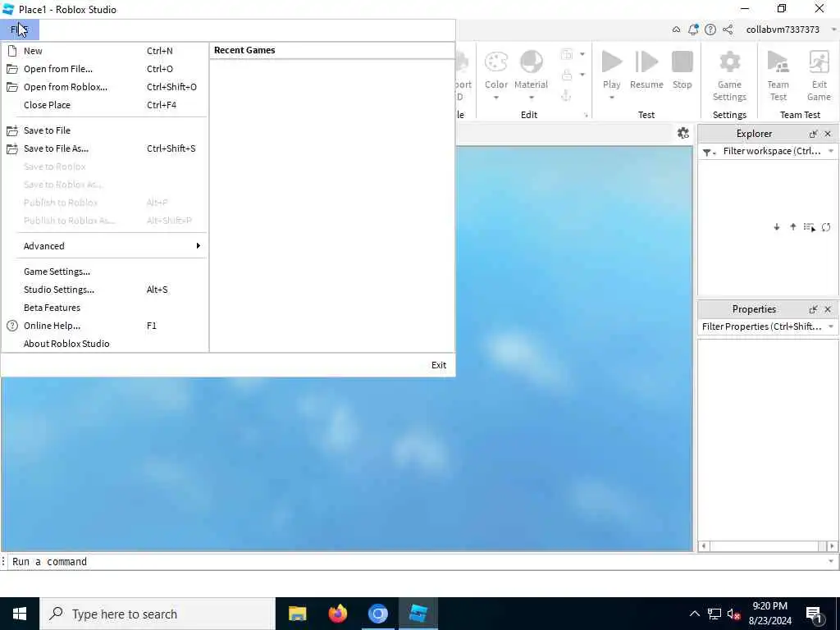Click the Lock icon in Edit section
The height and width of the screenshot is (630, 840).
click(x=567, y=75)
